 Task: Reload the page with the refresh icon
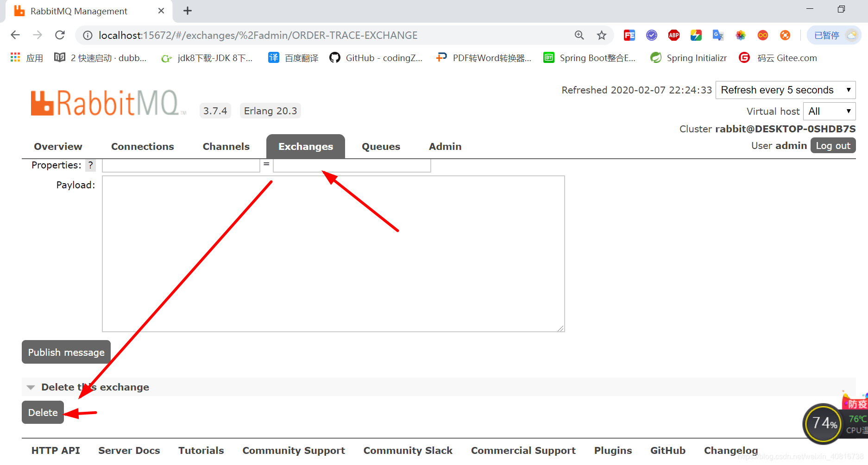(x=60, y=35)
